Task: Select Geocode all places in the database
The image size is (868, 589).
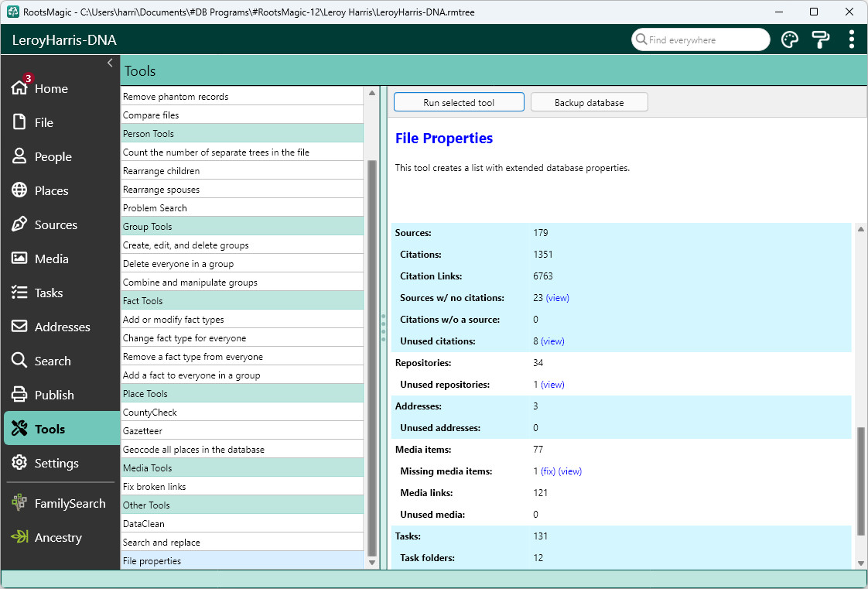Action: [x=242, y=450]
